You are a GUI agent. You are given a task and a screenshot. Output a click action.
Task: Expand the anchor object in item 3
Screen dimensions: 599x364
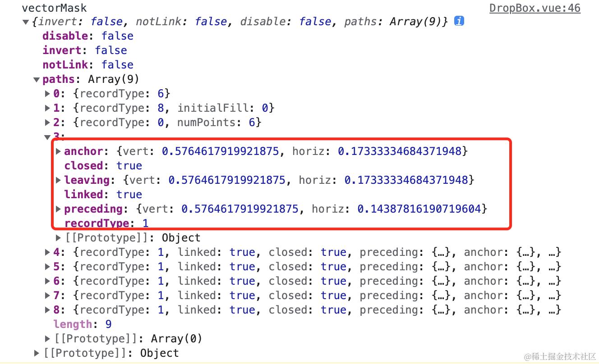click(x=58, y=151)
